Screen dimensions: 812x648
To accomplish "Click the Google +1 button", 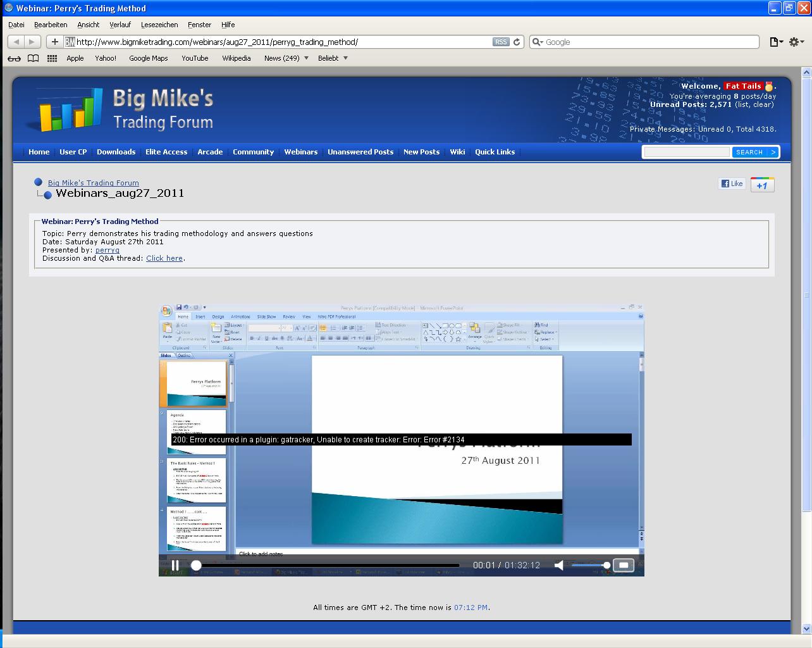I will pos(762,184).
